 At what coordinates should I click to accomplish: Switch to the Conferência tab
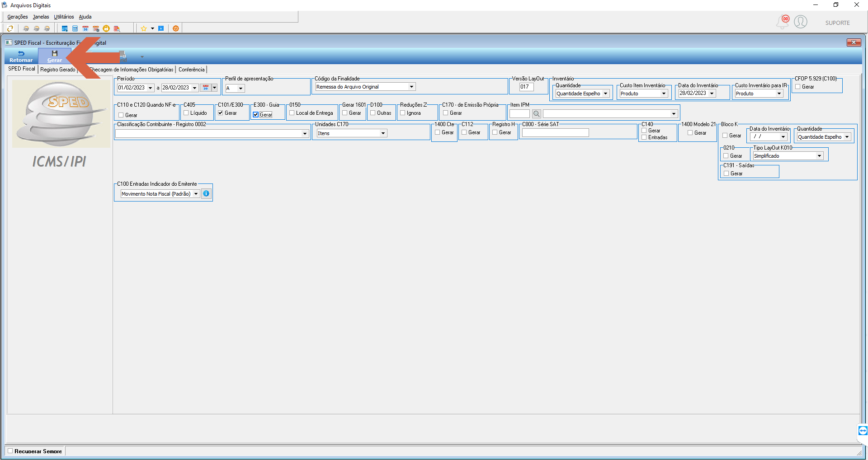tap(192, 70)
